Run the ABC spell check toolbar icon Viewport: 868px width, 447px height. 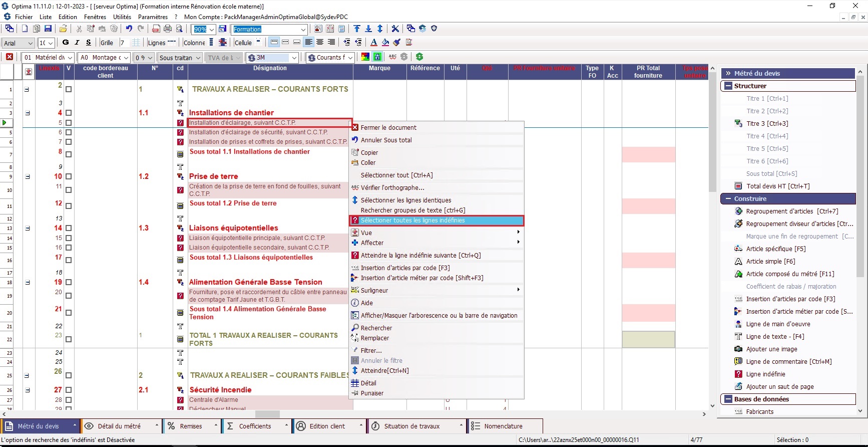click(x=392, y=57)
